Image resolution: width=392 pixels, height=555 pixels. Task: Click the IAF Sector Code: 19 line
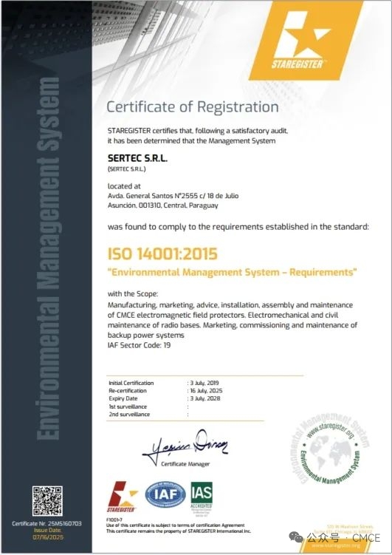(139, 345)
